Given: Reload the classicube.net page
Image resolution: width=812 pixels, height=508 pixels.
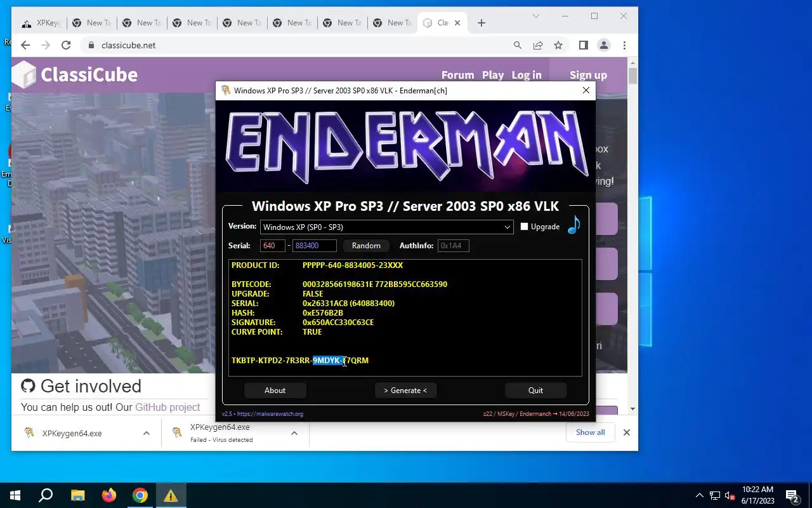Looking at the screenshot, I should click(66, 45).
